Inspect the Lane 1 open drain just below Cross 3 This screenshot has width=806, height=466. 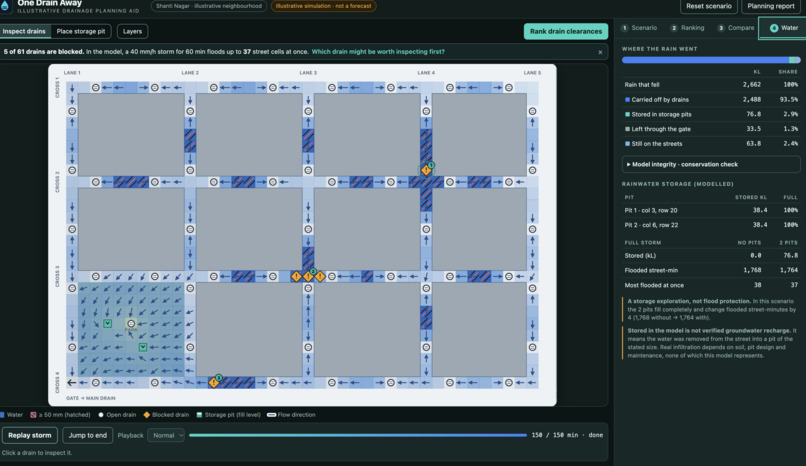coord(72,288)
